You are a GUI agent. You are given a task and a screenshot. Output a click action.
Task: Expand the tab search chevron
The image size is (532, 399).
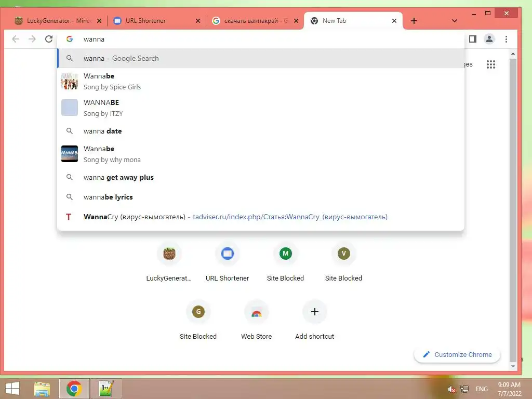(454, 21)
